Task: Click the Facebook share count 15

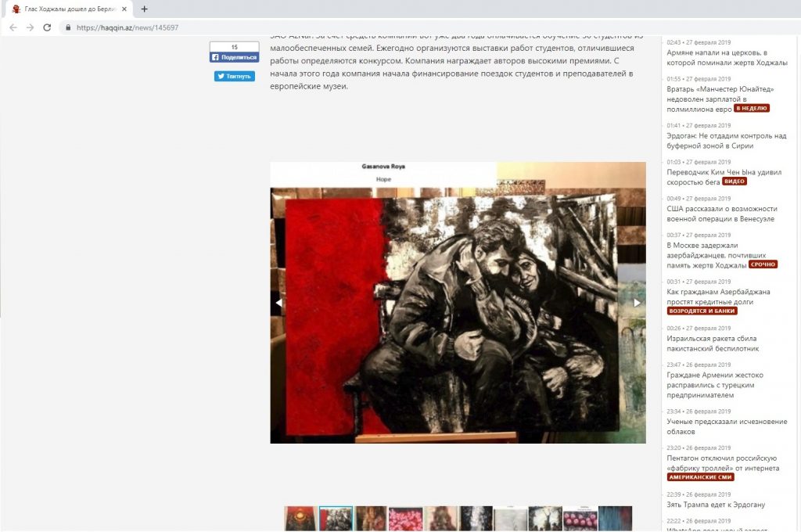Action: tap(235, 47)
